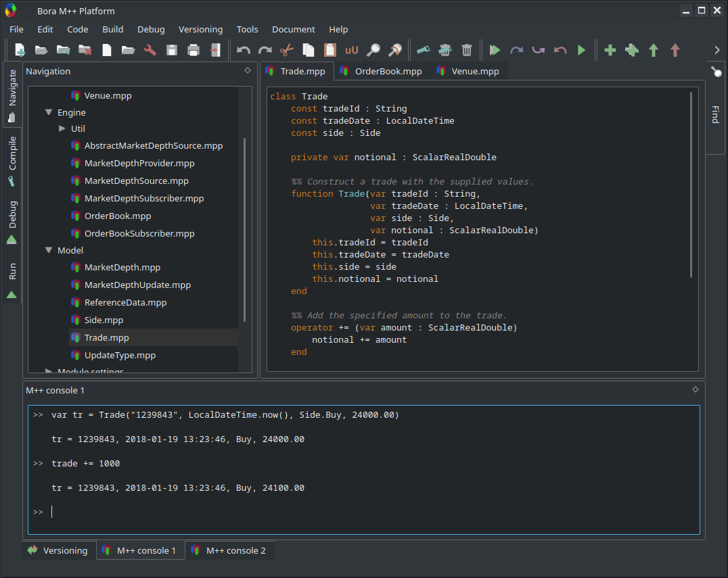Open the Debug side panel tab
Screen dimensions: 728x578
[x=12, y=222]
